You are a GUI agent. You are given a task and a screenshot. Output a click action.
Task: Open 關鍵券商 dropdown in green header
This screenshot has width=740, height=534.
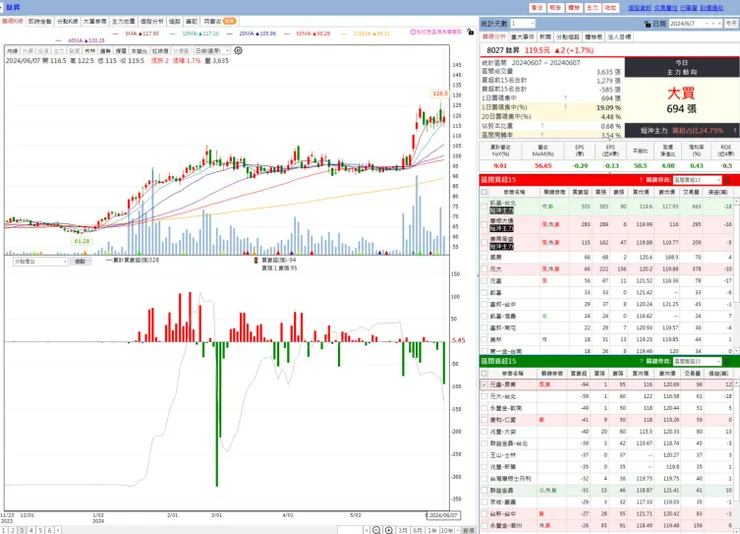coord(697,361)
